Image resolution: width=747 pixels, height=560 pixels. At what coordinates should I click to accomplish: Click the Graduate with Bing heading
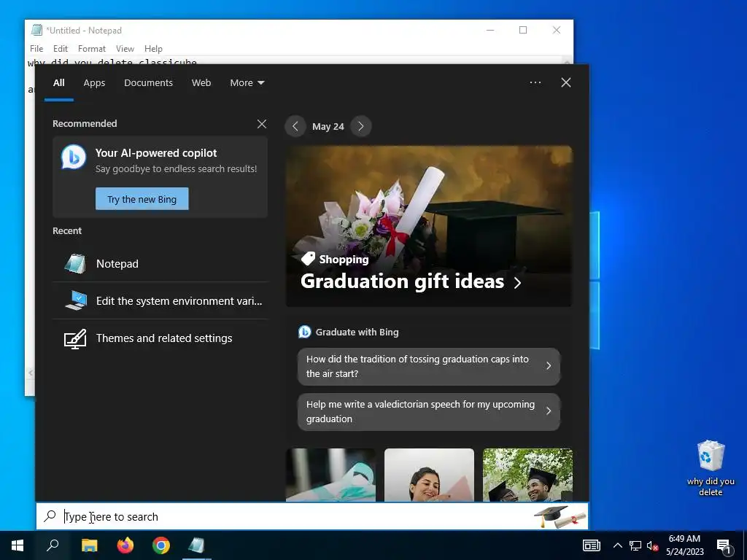[x=357, y=332]
